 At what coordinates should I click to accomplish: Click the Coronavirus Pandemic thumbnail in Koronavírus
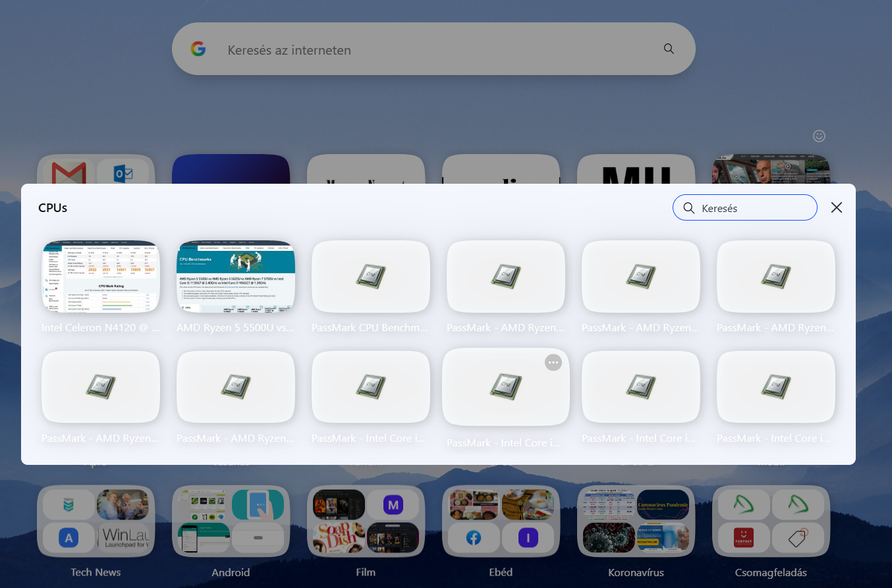tap(663, 505)
